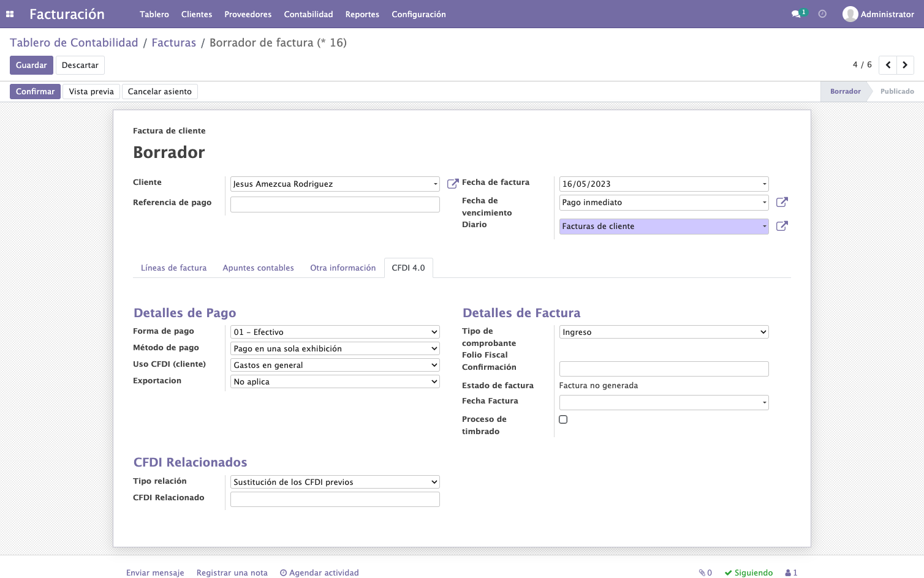The image size is (924, 578).
Task: Click the Guardar button
Action: click(x=31, y=65)
